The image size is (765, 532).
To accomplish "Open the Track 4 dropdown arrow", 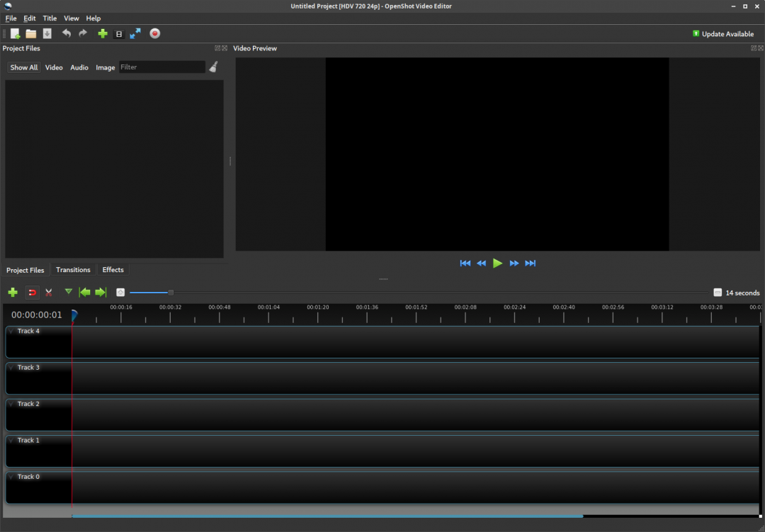I will click(11, 331).
